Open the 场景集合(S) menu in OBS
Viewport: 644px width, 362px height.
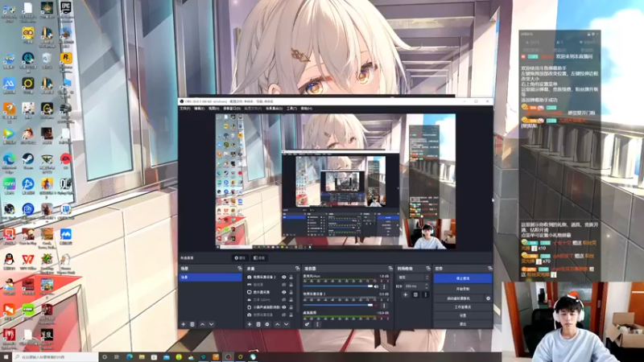274,109
